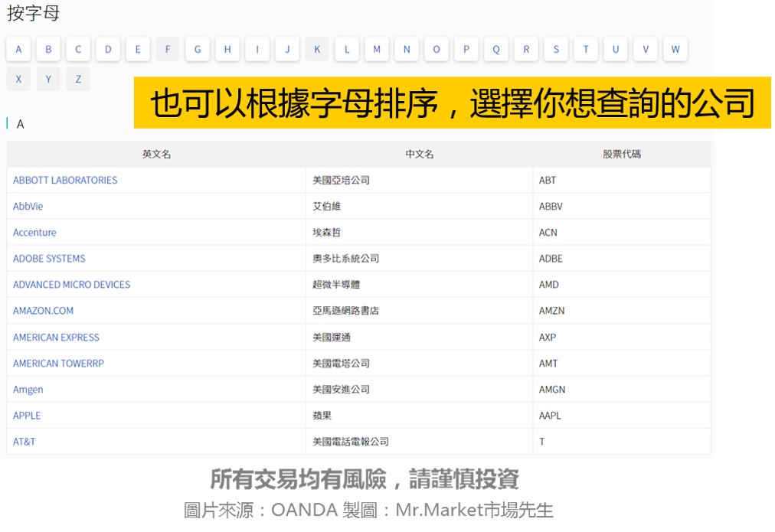Click the 艾伯維 Chinese name cell

tap(420, 207)
